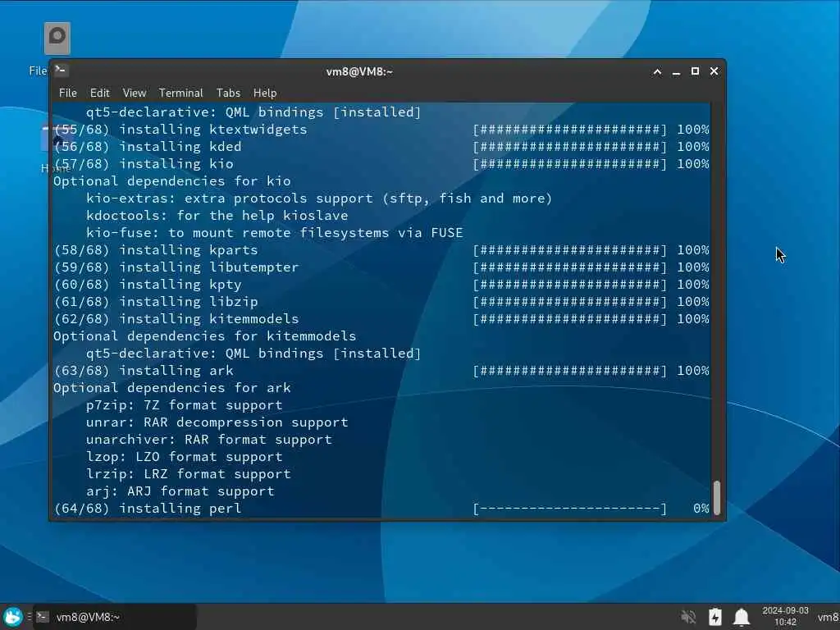Image resolution: width=840 pixels, height=630 pixels.
Task: Click the 'kio-fuse: to mount remote filesystems' line
Action: 274,233
